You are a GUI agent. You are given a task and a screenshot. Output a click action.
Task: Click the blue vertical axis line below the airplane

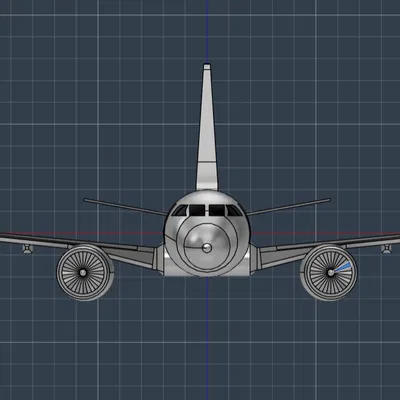tap(207, 338)
